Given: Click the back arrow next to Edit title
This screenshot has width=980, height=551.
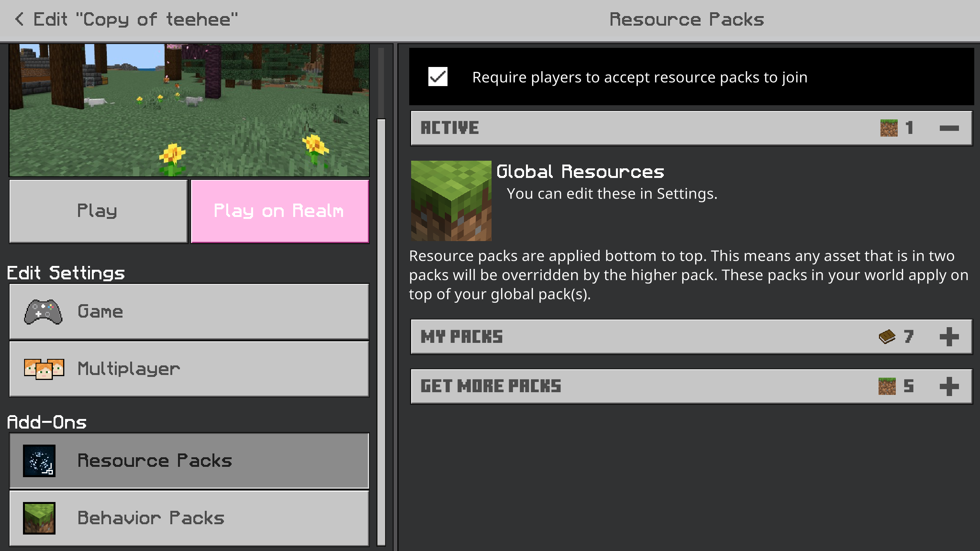Looking at the screenshot, I should point(19,19).
